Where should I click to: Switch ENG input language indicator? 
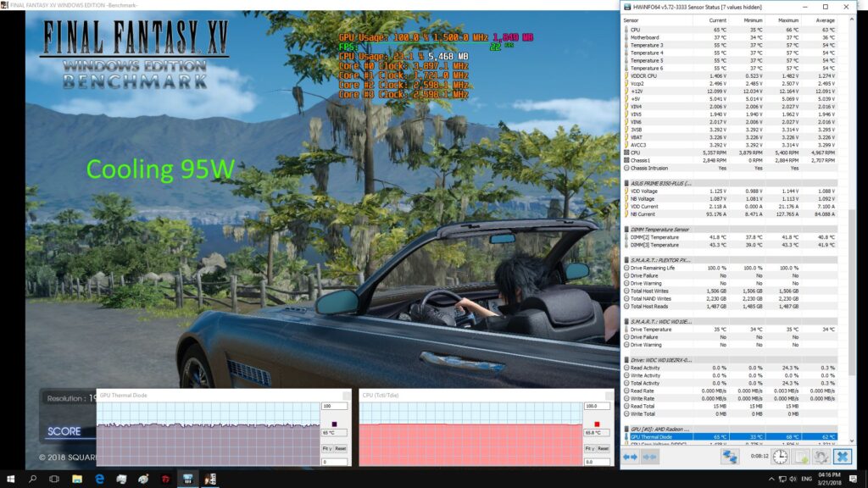tap(807, 480)
